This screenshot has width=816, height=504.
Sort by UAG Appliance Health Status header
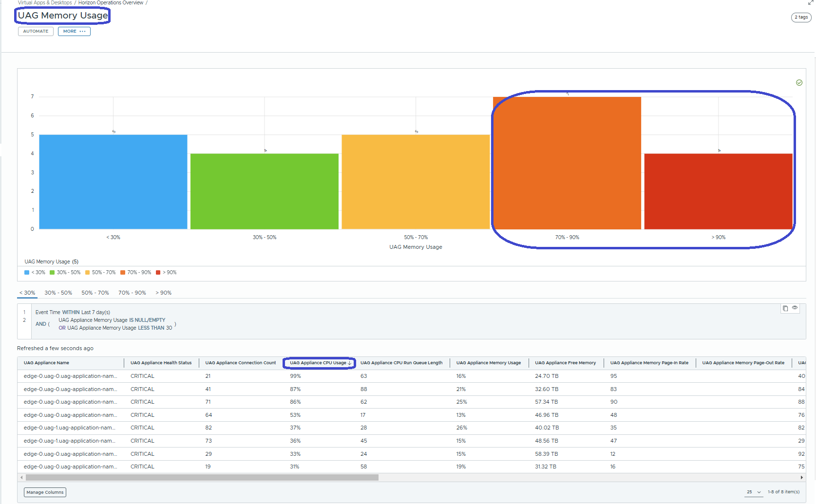tap(161, 363)
